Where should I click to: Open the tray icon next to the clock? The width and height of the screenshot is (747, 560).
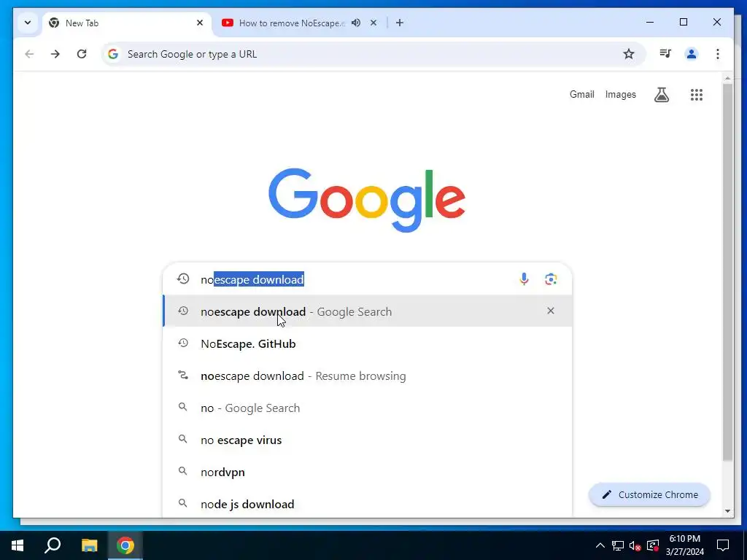tap(653, 545)
